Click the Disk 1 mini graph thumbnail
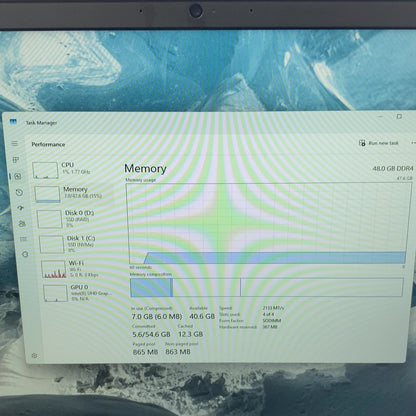 tap(52, 244)
